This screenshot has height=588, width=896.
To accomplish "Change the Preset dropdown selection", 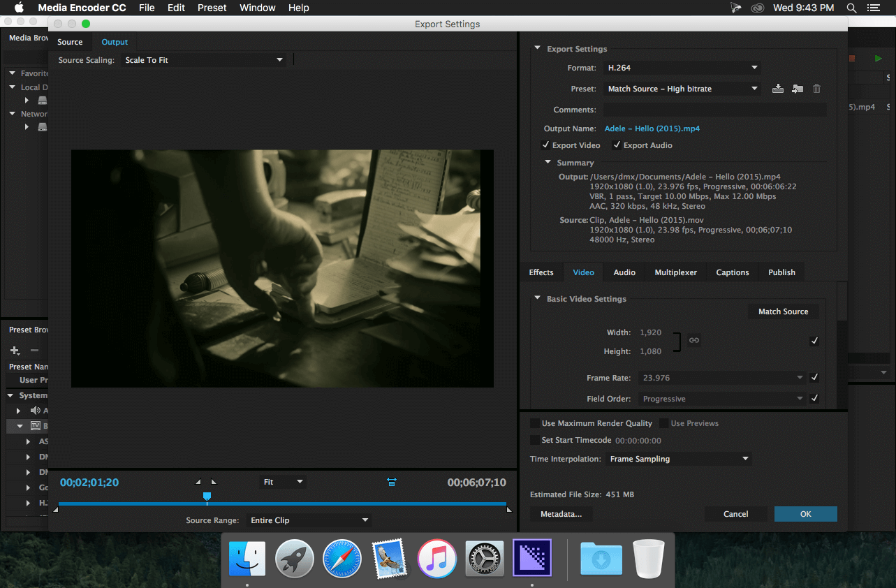I will [682, 89].
